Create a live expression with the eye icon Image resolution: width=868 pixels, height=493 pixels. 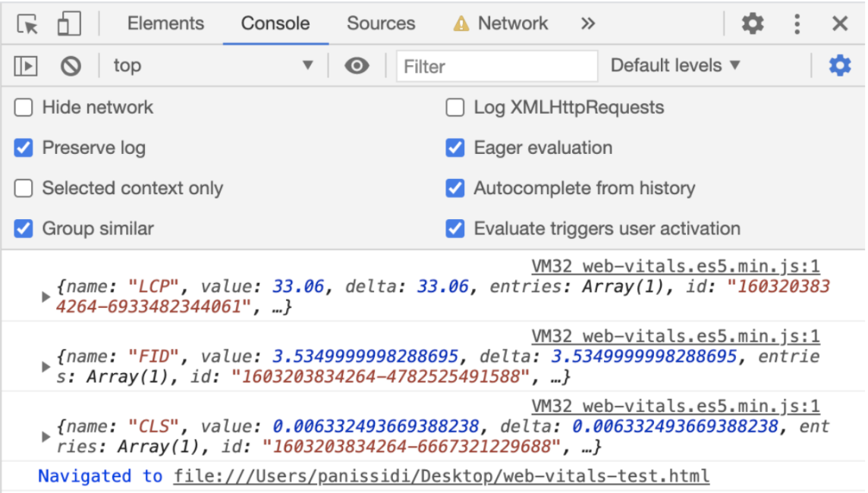(357, 66)
